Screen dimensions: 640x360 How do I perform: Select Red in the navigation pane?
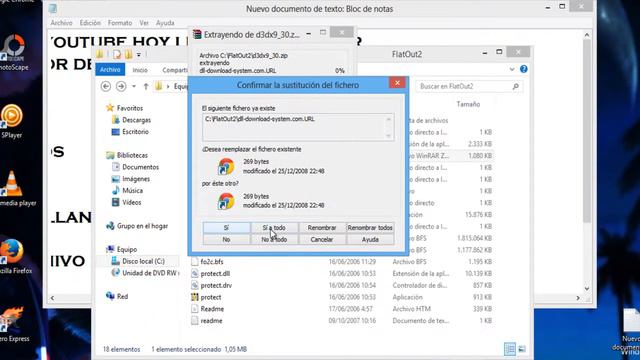tap(122, 296)
